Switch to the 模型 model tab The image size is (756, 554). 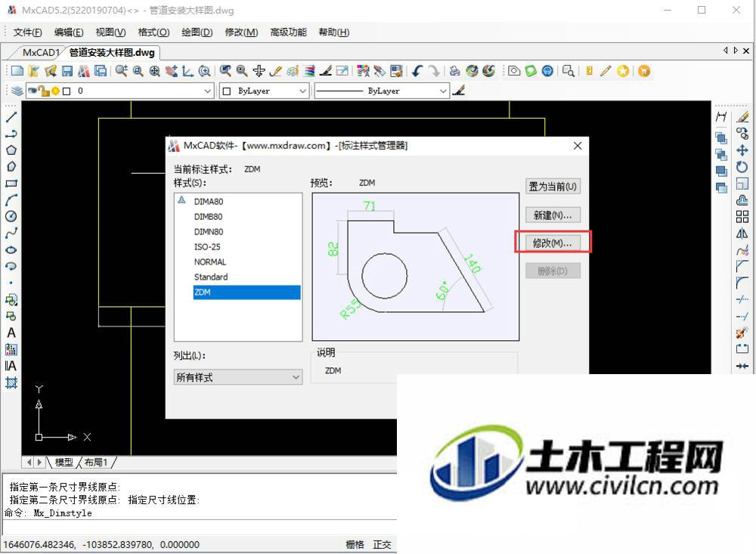[64, 463]
